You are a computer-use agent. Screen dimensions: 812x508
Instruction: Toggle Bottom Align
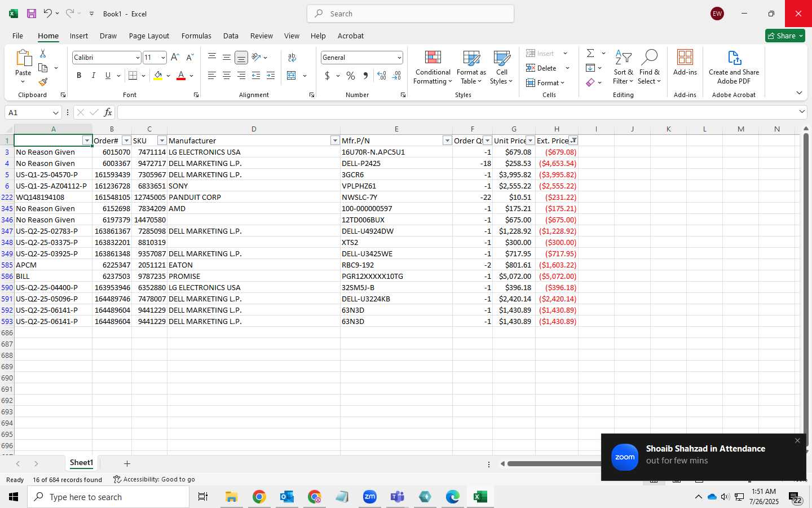tap(241, 58)
